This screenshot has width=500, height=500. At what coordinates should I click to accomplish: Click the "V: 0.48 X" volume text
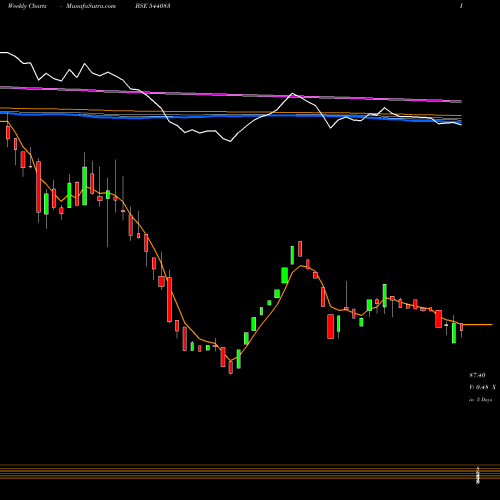tap(482, 387)
